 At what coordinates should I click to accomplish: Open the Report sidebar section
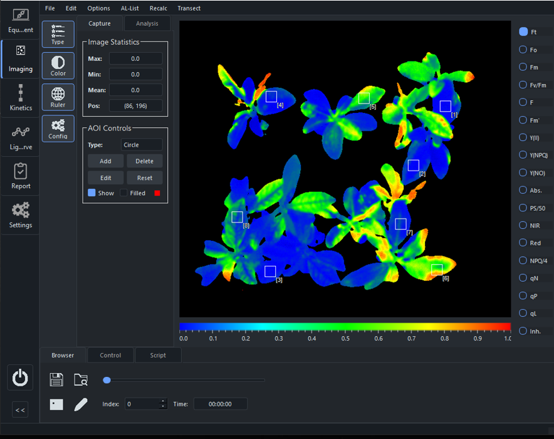20,176
